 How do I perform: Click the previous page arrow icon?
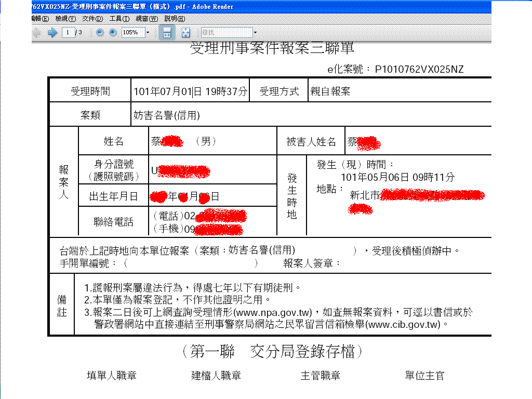(x=37, y=33)
